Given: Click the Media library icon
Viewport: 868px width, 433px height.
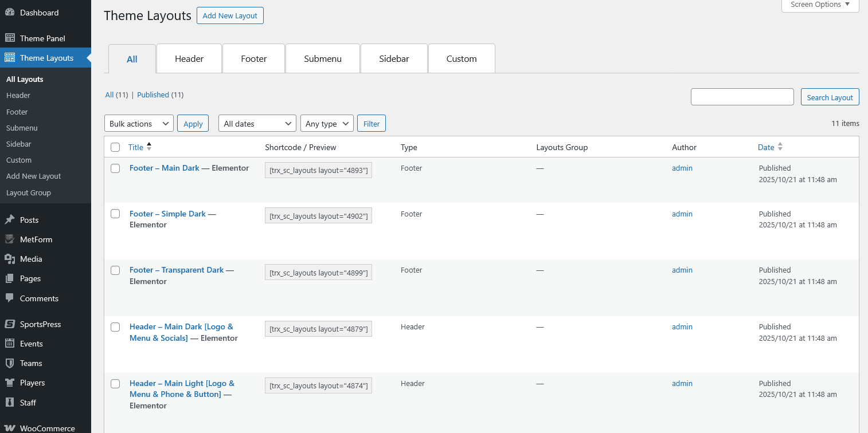Looking at the screenshot, I should [x=10, y=259].
